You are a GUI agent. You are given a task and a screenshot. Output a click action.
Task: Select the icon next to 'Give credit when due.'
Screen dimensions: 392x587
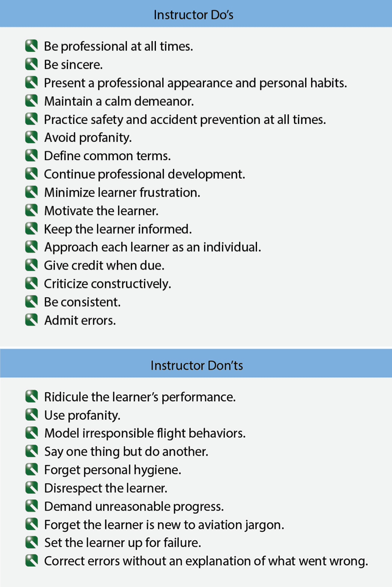coord(32,265)
